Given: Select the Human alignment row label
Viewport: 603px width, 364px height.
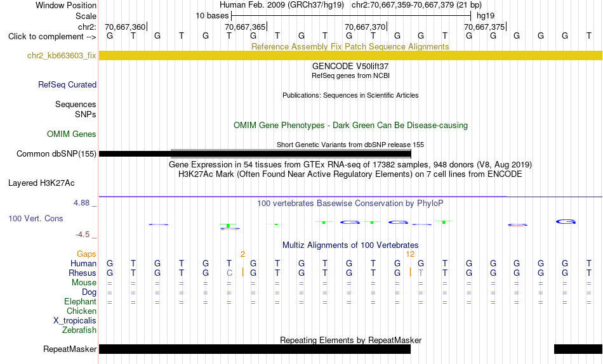Looking at the screenshot, I should point(83,264).
